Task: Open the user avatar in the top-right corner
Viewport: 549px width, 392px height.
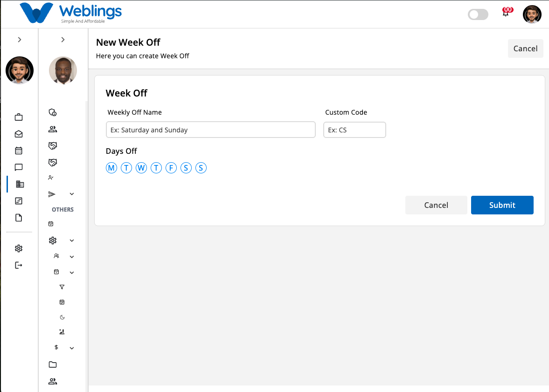Action: pyautogui.click(x=532, y=14)
